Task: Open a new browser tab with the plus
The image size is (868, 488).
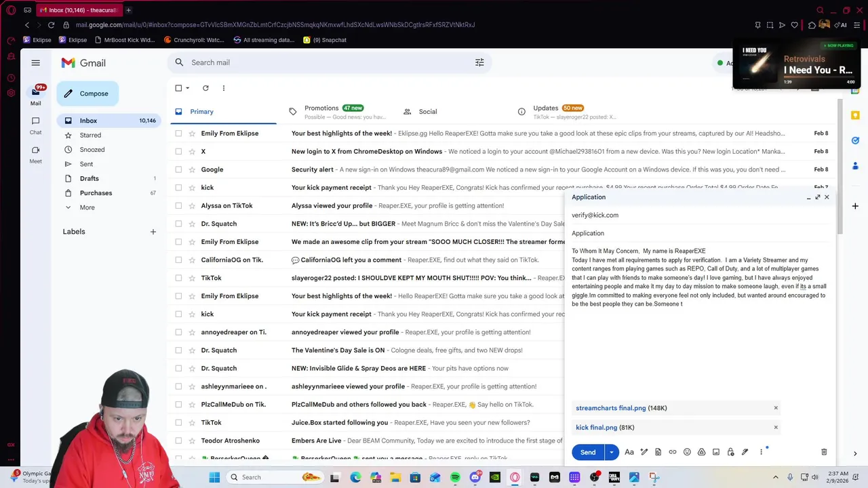Action: tap(128, 10)
